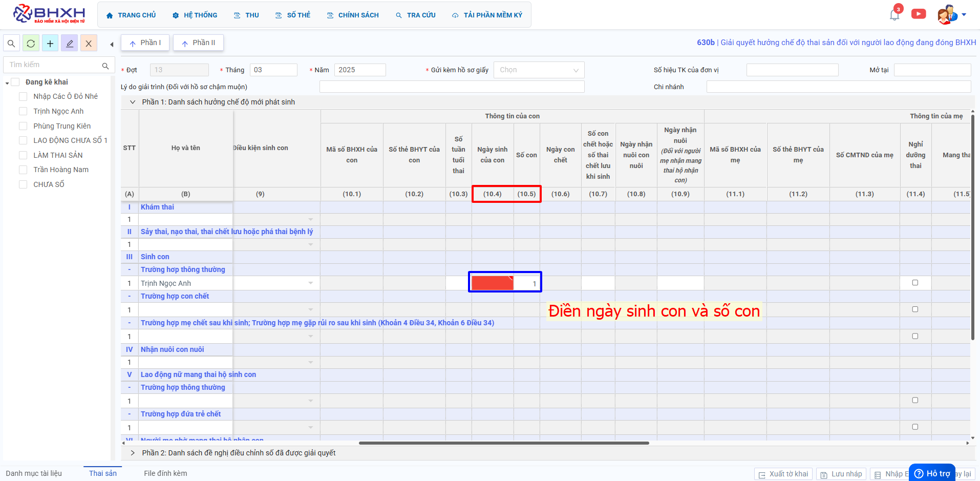Switch to the File đính kèm tab
The height and width of the screenshot is (481, 980).
[x=165, y=473]
